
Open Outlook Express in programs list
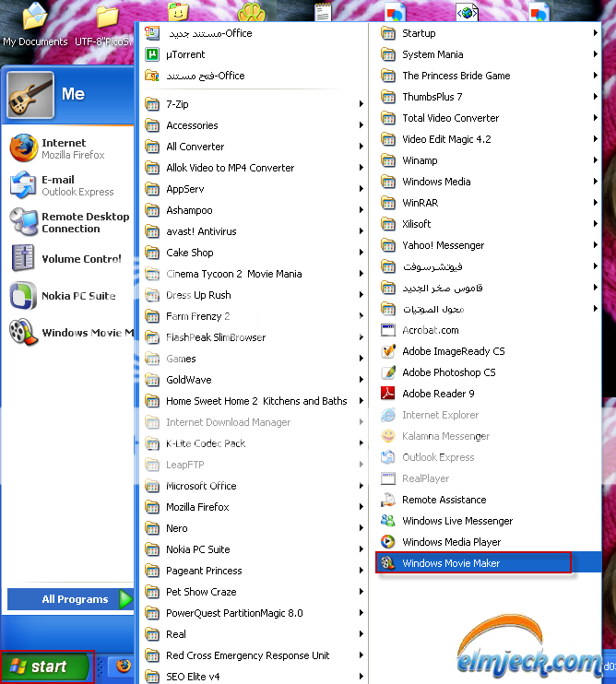(388, 457)
